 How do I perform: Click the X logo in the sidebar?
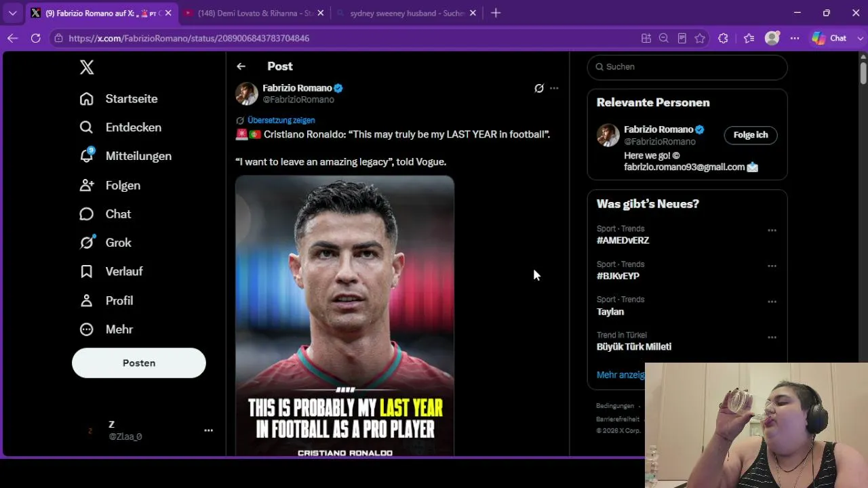tap(87, 67)
